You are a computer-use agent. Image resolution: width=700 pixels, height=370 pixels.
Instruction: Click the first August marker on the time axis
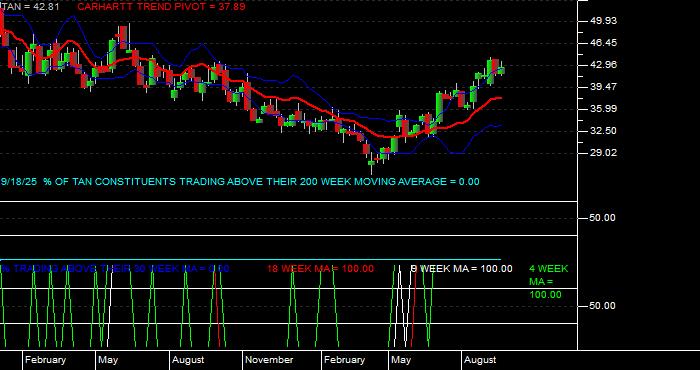188,360
